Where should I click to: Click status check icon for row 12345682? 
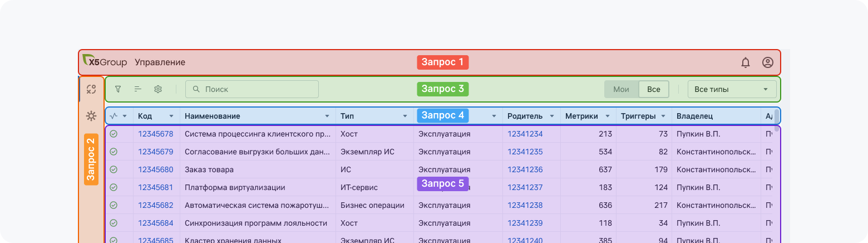click(x=114, y=205)
